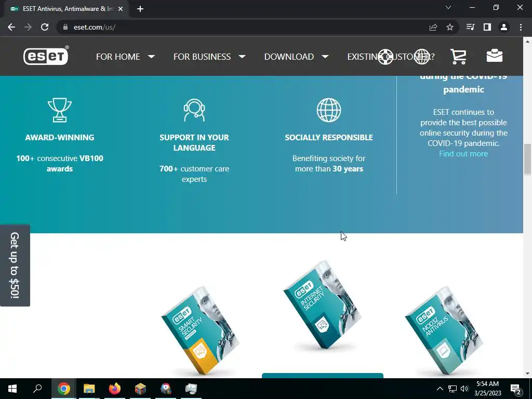Share this page via the share icon

[x=433, y=27]
